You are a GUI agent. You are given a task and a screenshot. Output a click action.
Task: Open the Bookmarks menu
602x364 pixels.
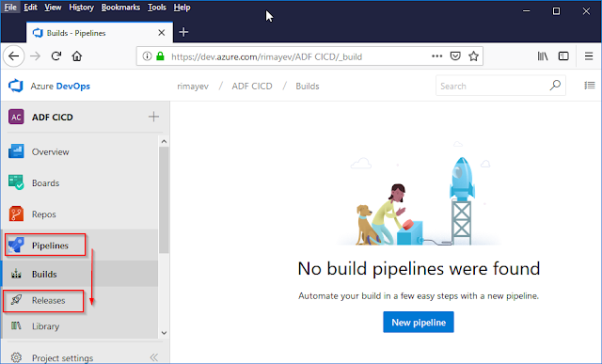(120, 8)
